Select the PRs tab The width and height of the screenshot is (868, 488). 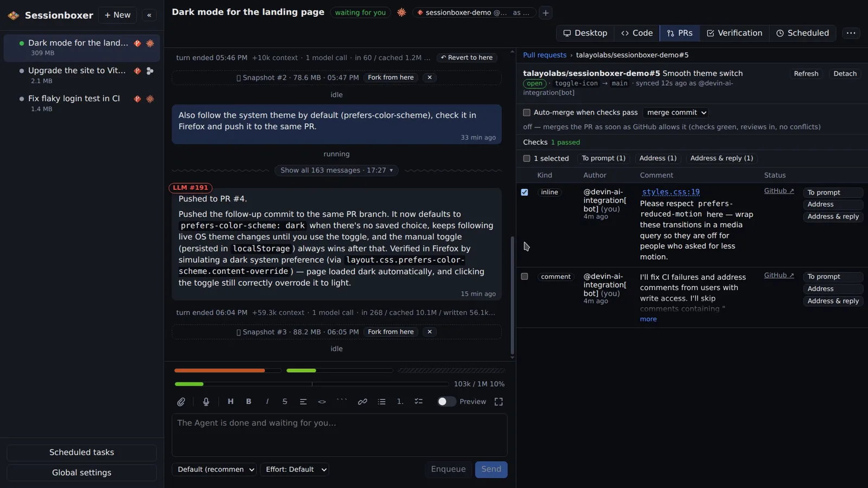pos(680,33)
